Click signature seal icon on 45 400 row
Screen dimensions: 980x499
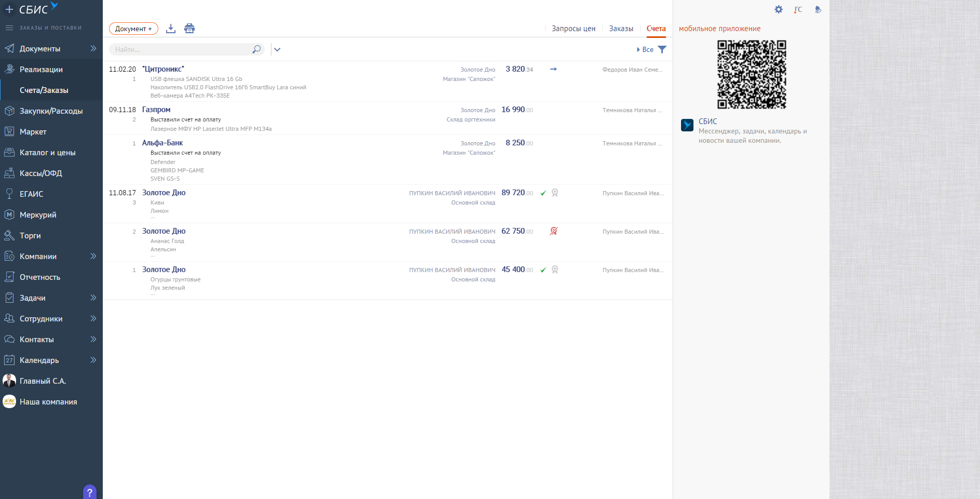pyautogui.click(x=555, y=269)
